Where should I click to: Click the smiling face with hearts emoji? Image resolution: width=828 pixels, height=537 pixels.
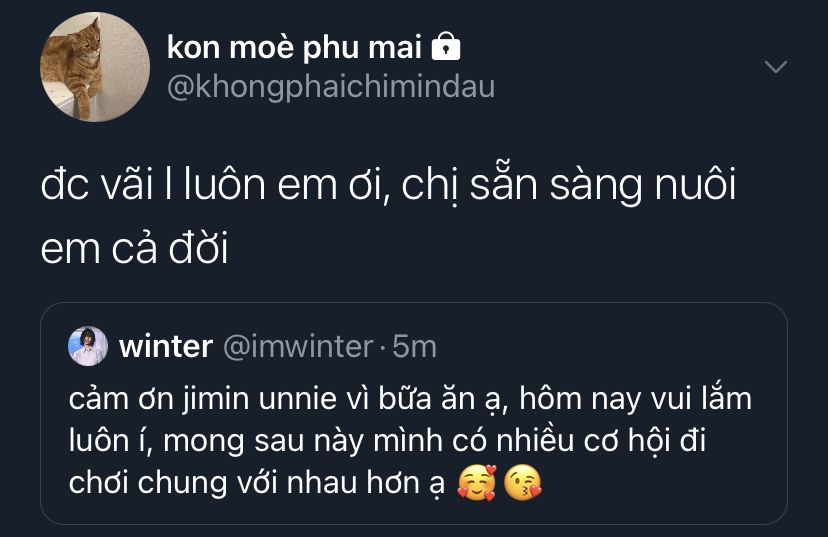coord(476,483)
